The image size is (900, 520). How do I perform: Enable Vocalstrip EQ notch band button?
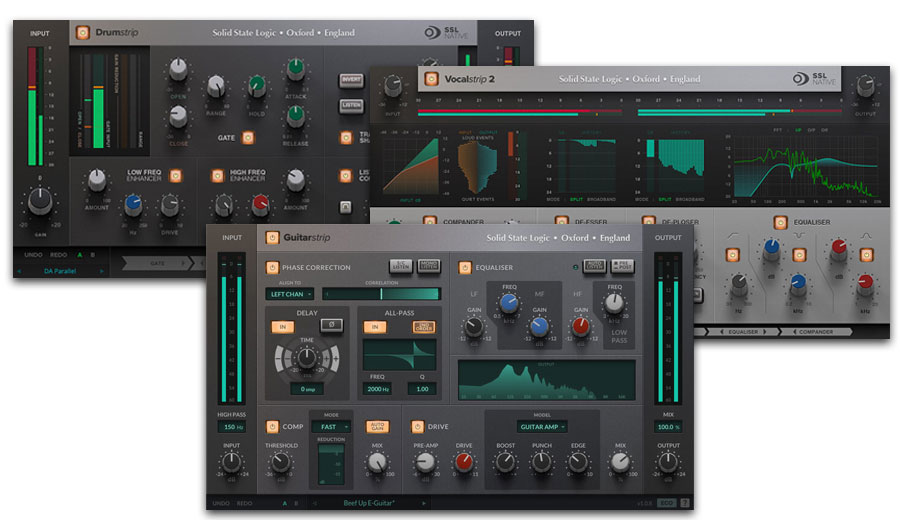pyautogui.click(x=800, y=255)
